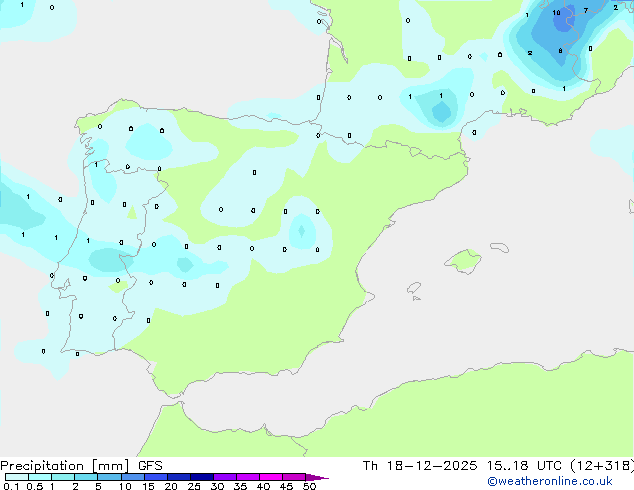Click the 45–50 mm legend swatch
634x490 pixels.
pyautogui.click(x=294, y=477)
